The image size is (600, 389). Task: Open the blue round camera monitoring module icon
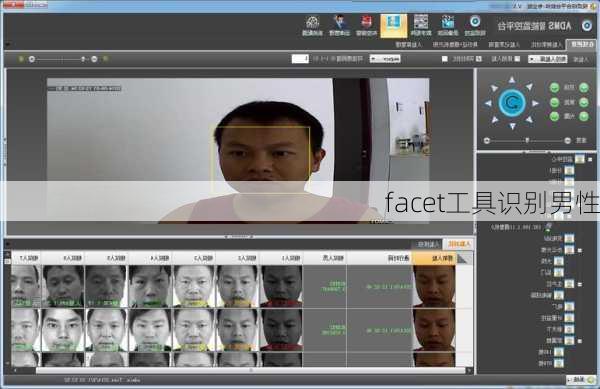click(475, 26)
